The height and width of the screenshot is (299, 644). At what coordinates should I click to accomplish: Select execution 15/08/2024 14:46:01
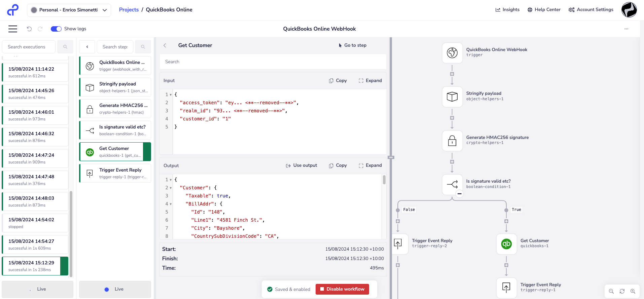point(35,115)
